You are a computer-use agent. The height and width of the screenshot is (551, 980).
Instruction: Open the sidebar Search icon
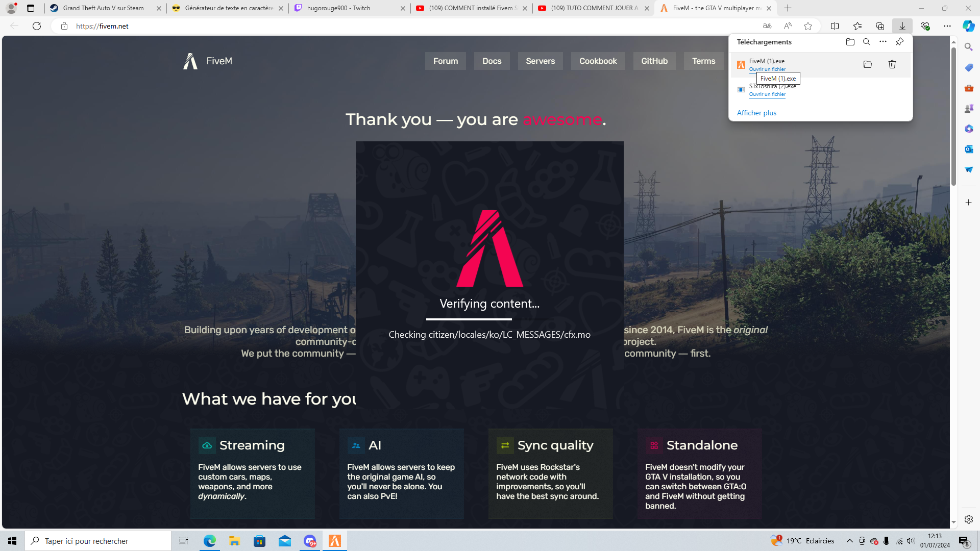point(968,47)
